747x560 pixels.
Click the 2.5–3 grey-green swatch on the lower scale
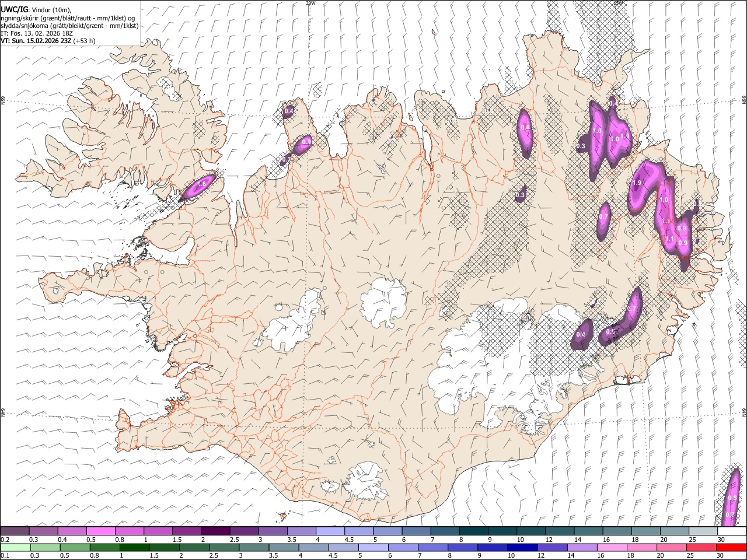pyautogui.click(x=224, y=547)
